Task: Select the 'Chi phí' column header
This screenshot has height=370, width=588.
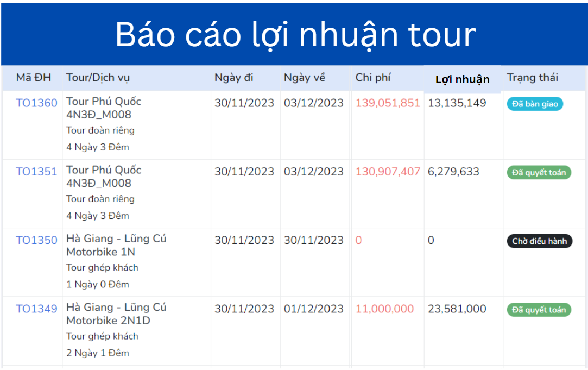Action: pos(373,78)
